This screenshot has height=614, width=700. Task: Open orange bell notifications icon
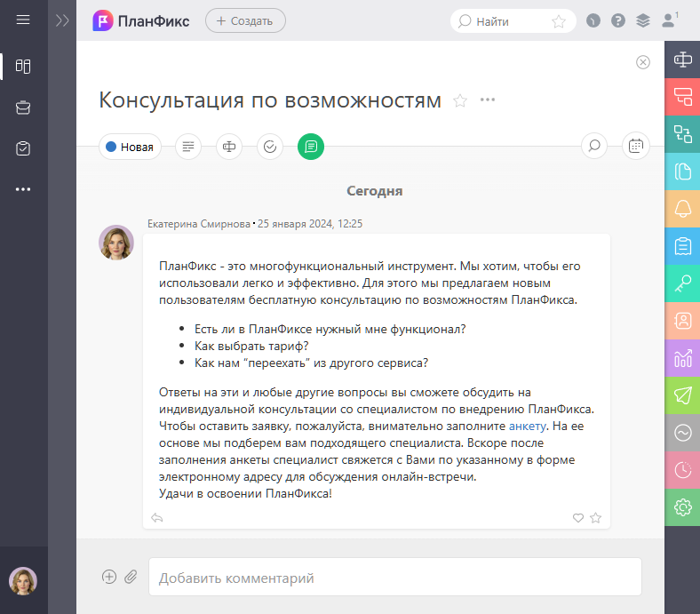click(x=682, y=209)
